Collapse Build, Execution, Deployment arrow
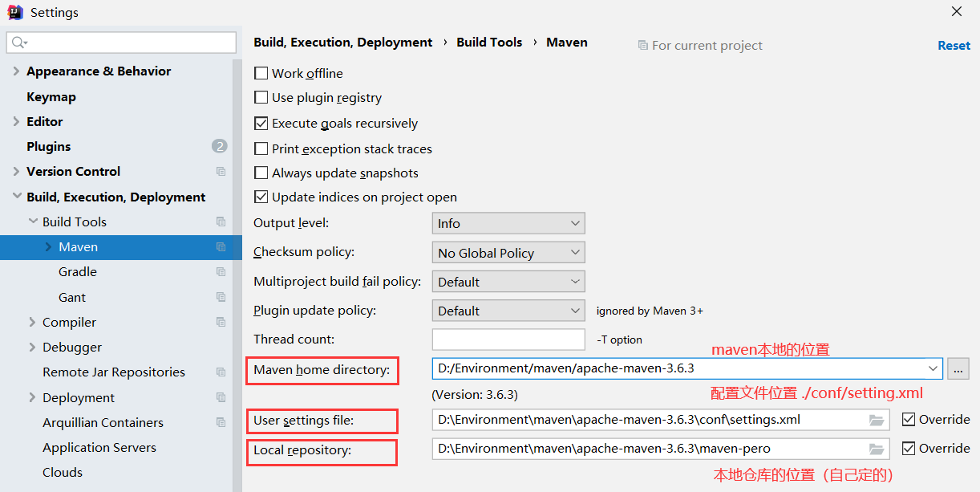This screenshot has width=980, height=492. [16, 197]
